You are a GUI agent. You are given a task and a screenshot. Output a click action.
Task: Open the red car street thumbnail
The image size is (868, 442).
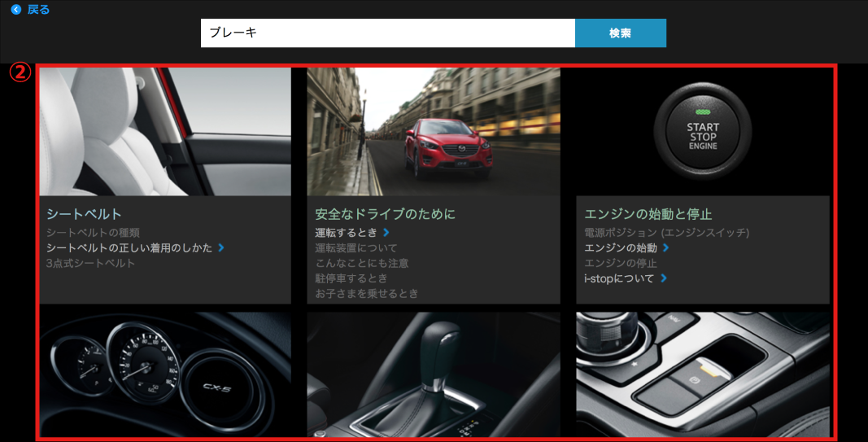pyautogui.click(x=434, y=131)
